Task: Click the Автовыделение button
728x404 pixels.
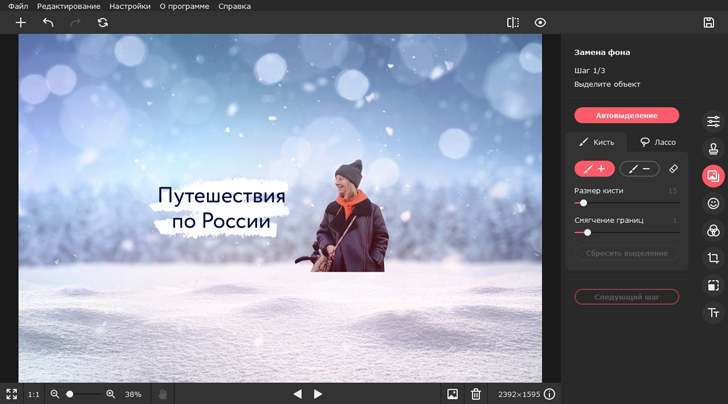Action: tap(626, 115)
